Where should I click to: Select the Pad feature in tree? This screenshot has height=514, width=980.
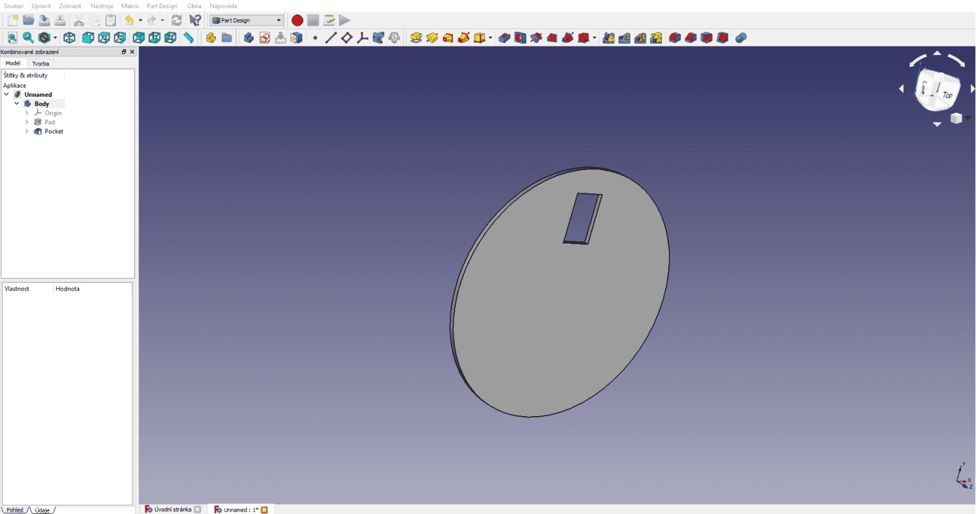click(x=50, y=122)
